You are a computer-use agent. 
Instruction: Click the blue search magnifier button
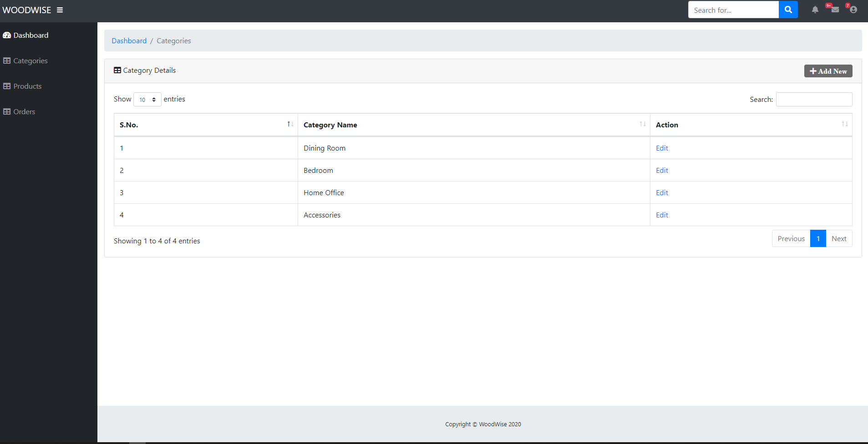pyautogui.click(x=788, y=10)
